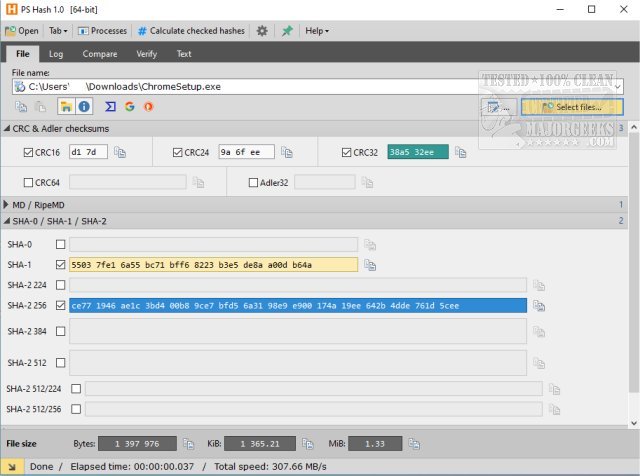640x476 pixels.
Task: Click the paste file name icon below path
Action: click(x=40, y=107)
